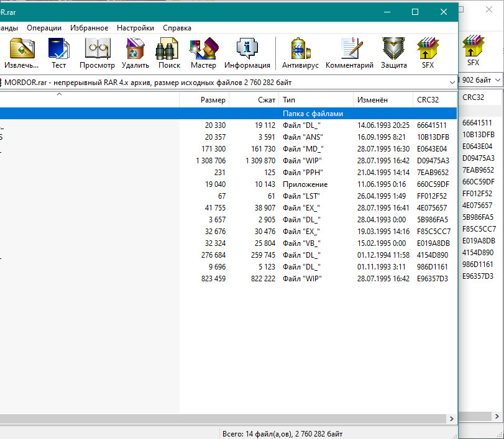Open the Operations (Операции) menu
Screen dimensions: 504x439
(x=44, y=28)
